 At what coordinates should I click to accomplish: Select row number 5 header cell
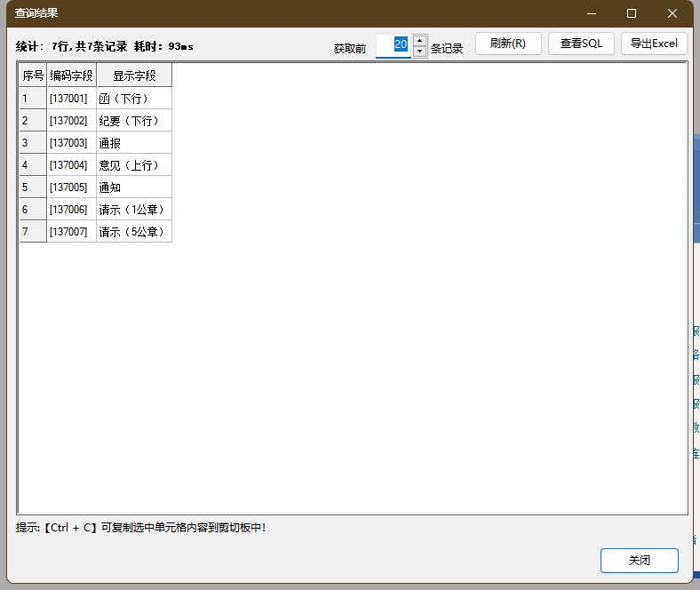[x=33, y=187]
